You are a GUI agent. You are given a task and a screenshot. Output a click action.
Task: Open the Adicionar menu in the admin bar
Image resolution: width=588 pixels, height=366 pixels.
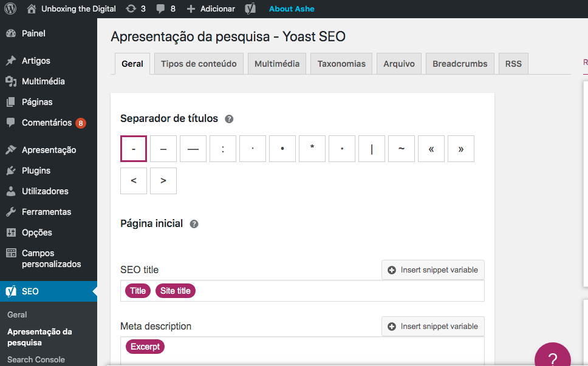pos(210,8)
